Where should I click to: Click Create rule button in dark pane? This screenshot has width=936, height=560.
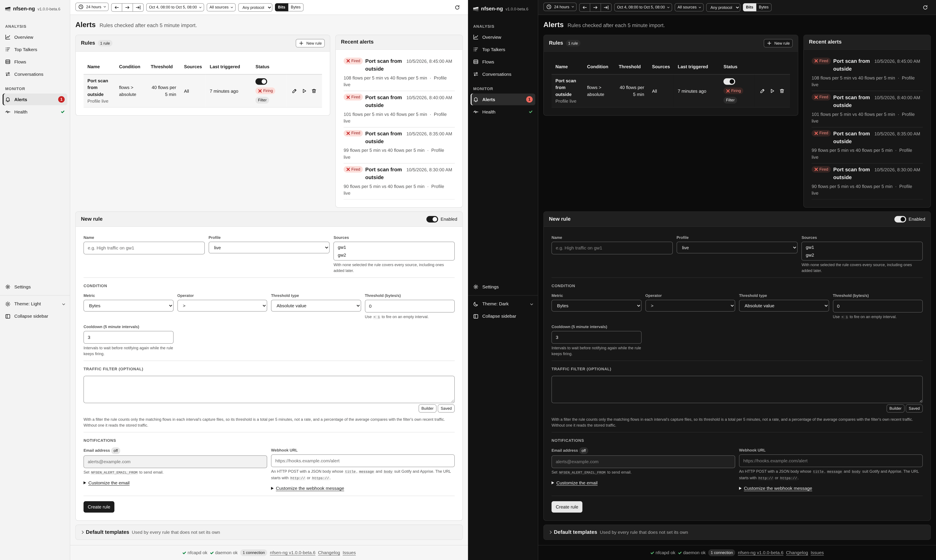point(567,507)
